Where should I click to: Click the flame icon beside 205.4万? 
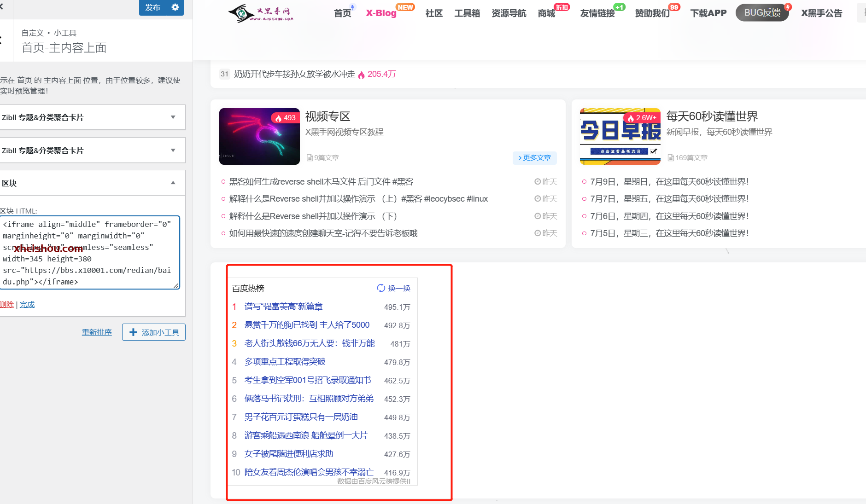362,75
